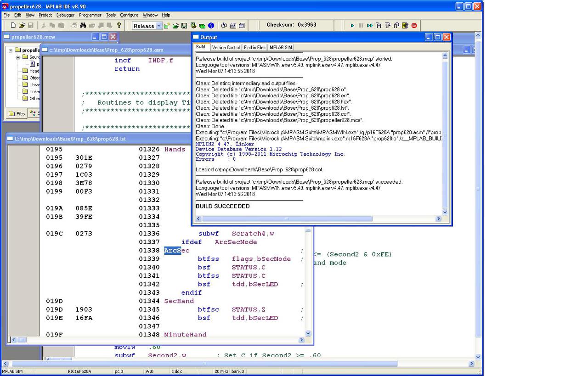Switch to the Version Control tab
This screenshot has width=588, height=376.
click(x=226, y=47)
